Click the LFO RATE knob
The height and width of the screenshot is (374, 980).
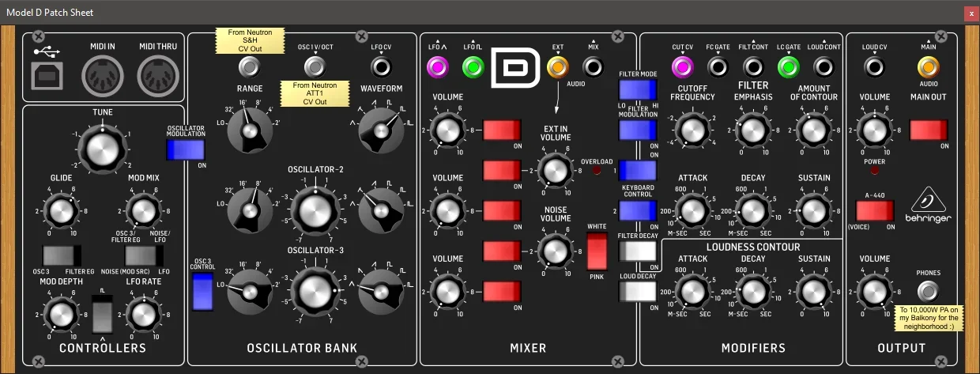pyautogui.click(x=141, y=315)
